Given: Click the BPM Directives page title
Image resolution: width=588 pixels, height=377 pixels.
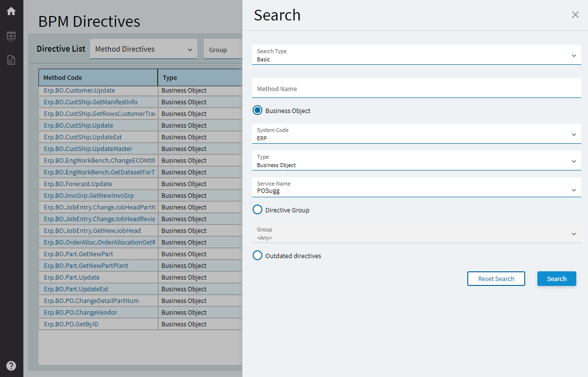Looking at the screenshot, I should (x=89, y=21).
